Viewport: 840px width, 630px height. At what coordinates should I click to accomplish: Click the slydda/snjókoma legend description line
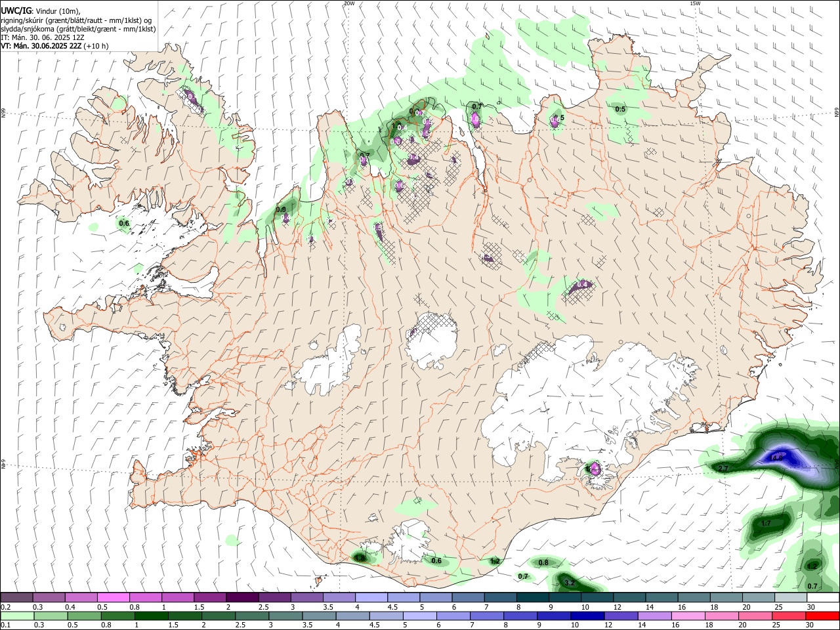[x=78, y=29]
